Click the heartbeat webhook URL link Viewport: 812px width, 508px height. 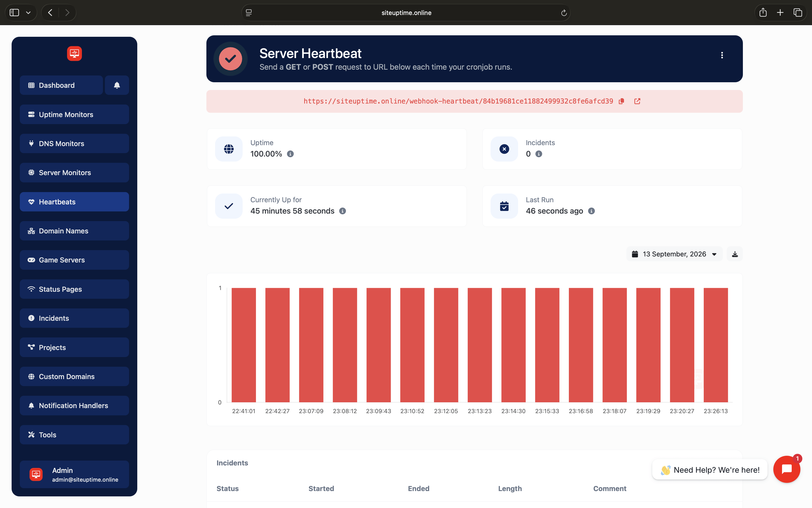coord(458,101)
